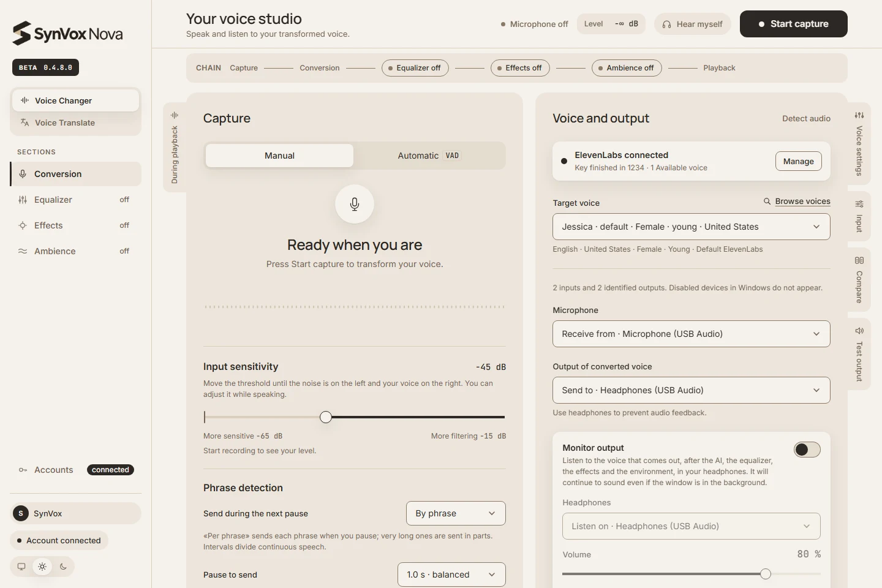Select the system theme monitor icon
This screenshot has height=588, width=882.
[x=21, y=567]
